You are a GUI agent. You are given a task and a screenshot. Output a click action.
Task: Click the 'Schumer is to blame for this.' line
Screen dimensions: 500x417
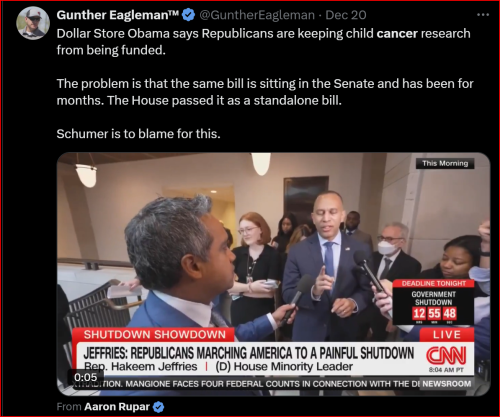(x=138, y=134)
